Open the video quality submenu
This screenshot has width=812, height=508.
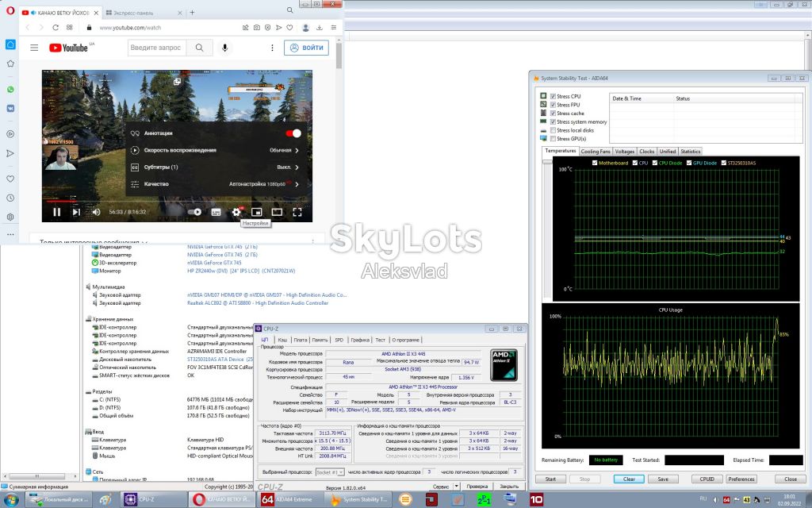tap(216, 184)
